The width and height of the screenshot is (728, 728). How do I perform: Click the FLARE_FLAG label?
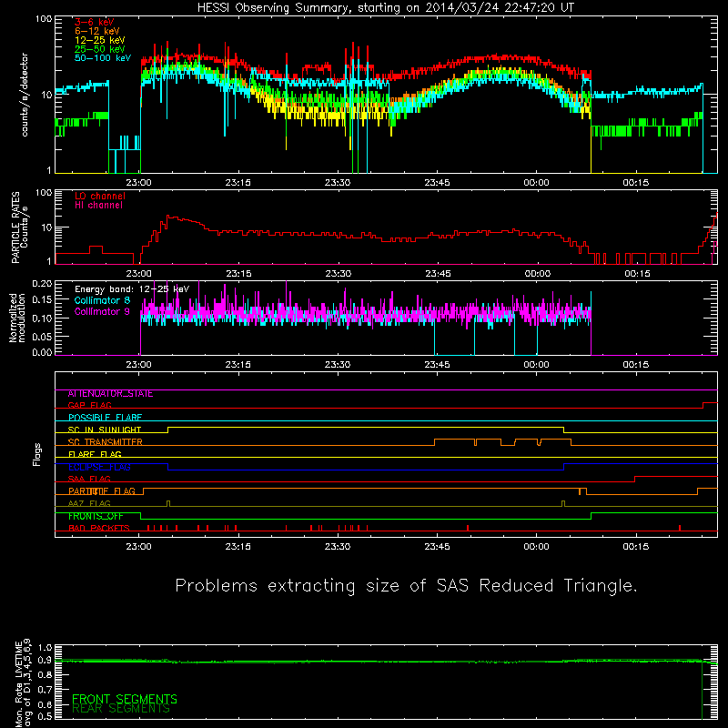point(95,454)
